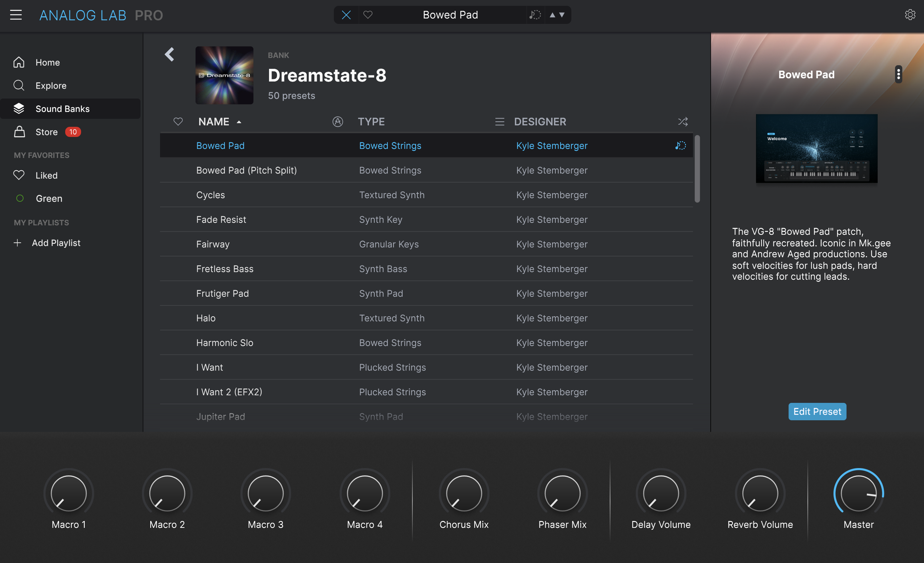This screenshot has height=563, width=924.
Task: Sort presets by the TYPE column
Action: click(x=371, y=122)
